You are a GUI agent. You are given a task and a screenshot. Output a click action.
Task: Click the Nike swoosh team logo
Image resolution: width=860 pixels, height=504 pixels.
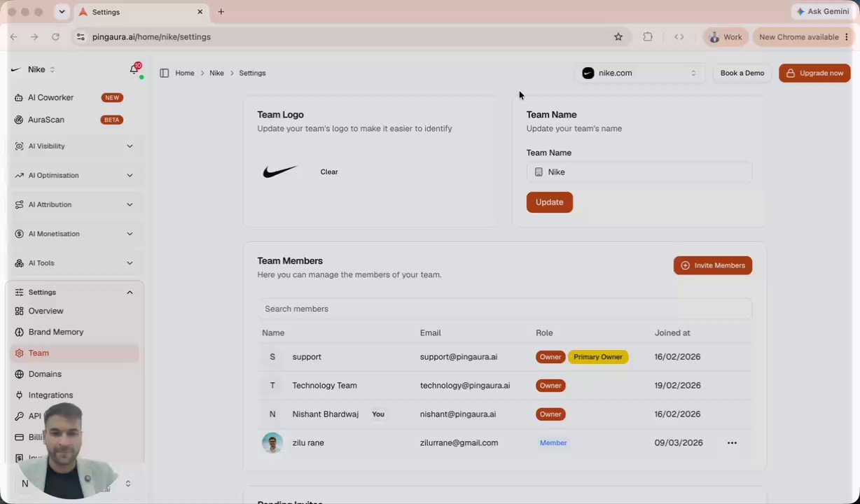coord(280,171)
